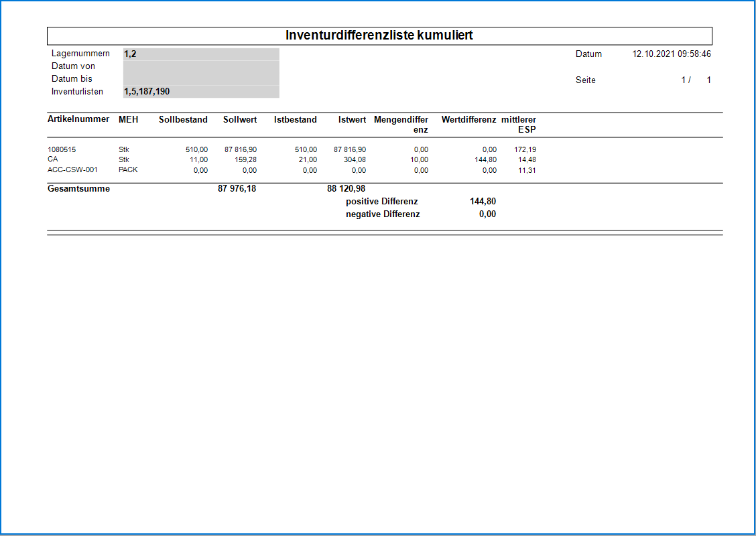Select the Inventurlisten field with 1,5,187,190

(201, 91)
